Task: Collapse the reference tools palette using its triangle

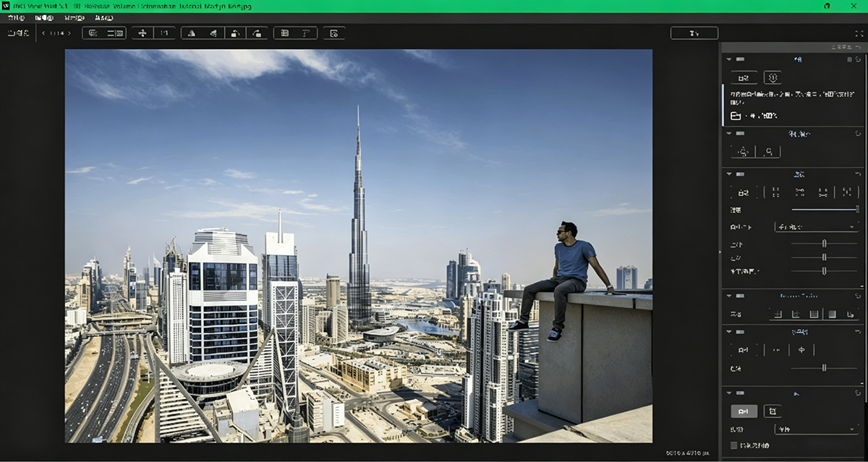Action: tap(728, 295)
